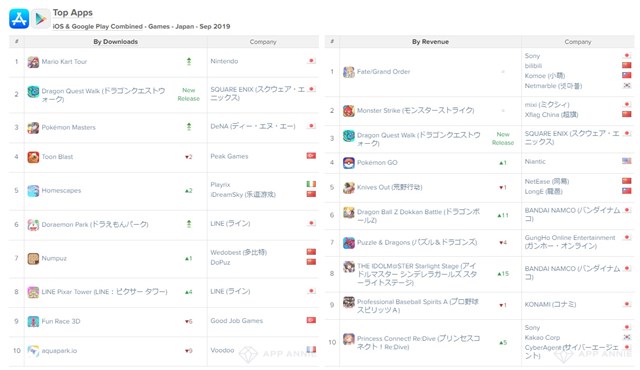Click the Top Apps title
Screen dimensions: 640x370
73,13
